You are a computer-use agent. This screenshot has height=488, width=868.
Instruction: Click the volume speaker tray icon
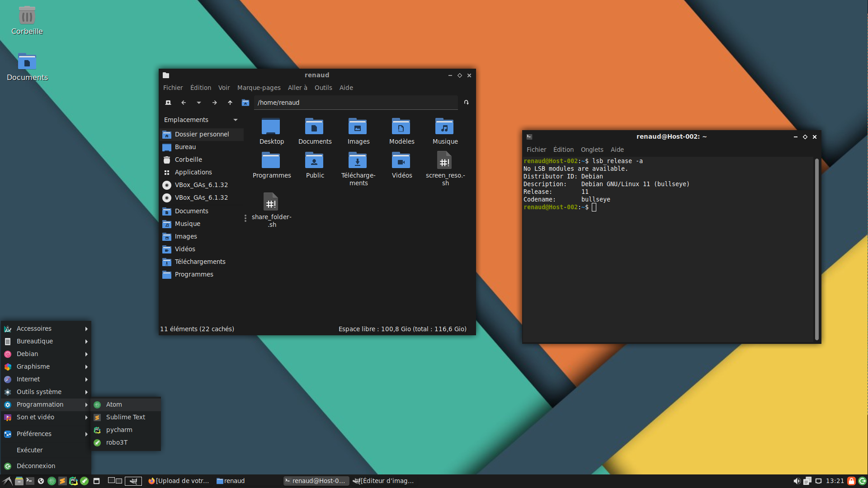click(x=797, y=481)
